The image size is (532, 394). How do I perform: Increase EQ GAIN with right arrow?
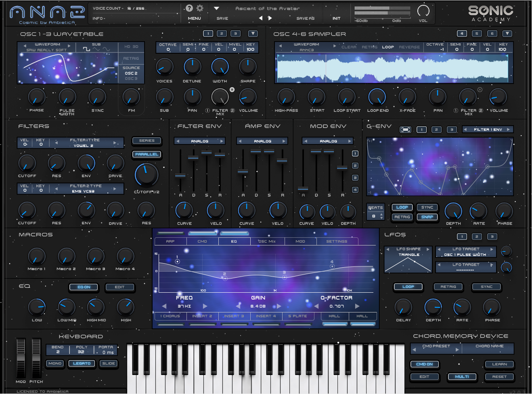coord(279,306)
